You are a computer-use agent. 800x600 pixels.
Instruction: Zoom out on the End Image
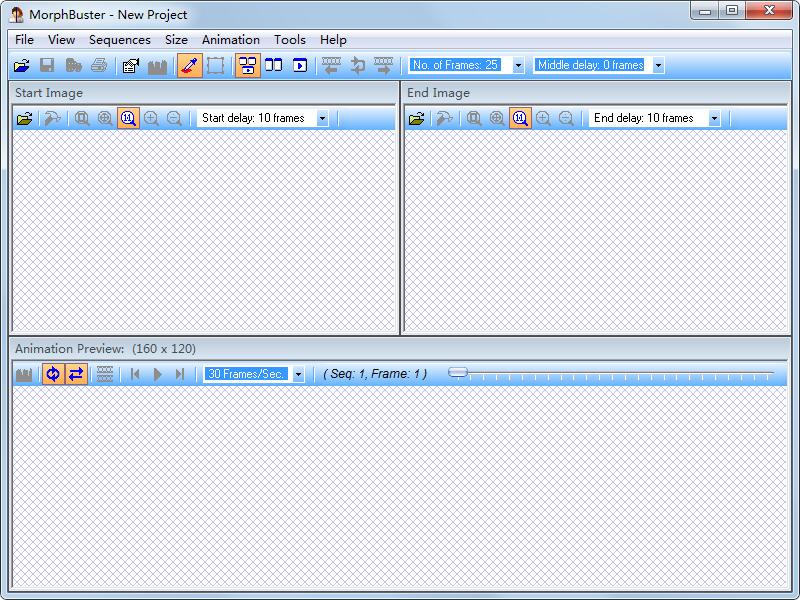click(x=566, y=118)
